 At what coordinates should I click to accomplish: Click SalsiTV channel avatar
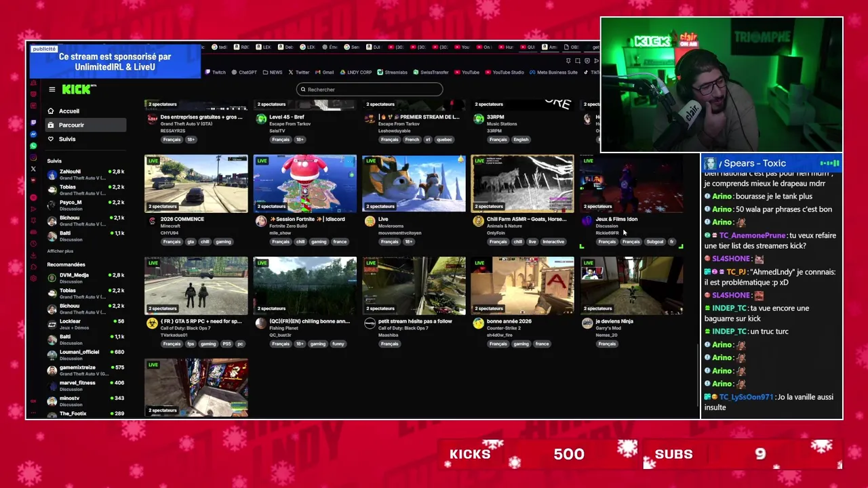[261, 119]
